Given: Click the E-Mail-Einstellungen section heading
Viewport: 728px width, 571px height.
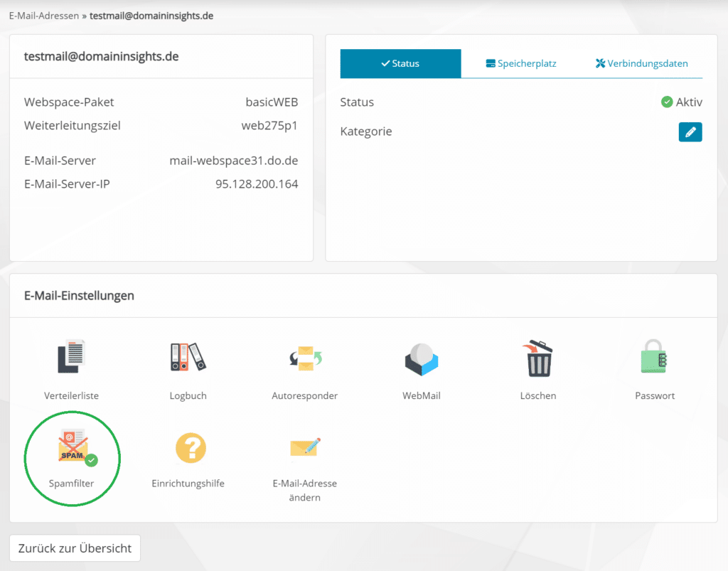Looking at the screenshot, I should click(79, 295).
